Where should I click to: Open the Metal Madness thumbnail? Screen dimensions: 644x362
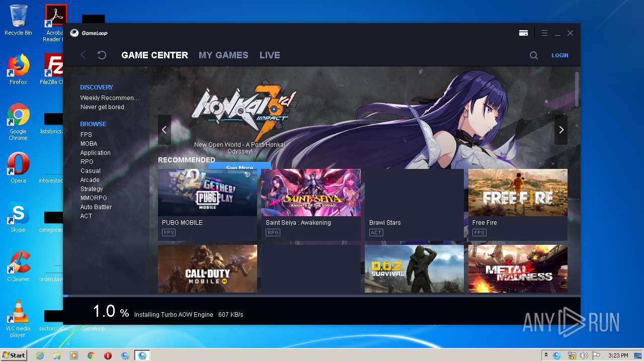(x=518, y=268)
